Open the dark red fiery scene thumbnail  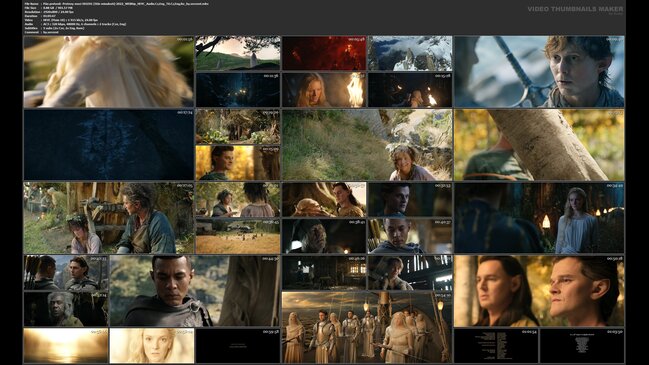324,53
